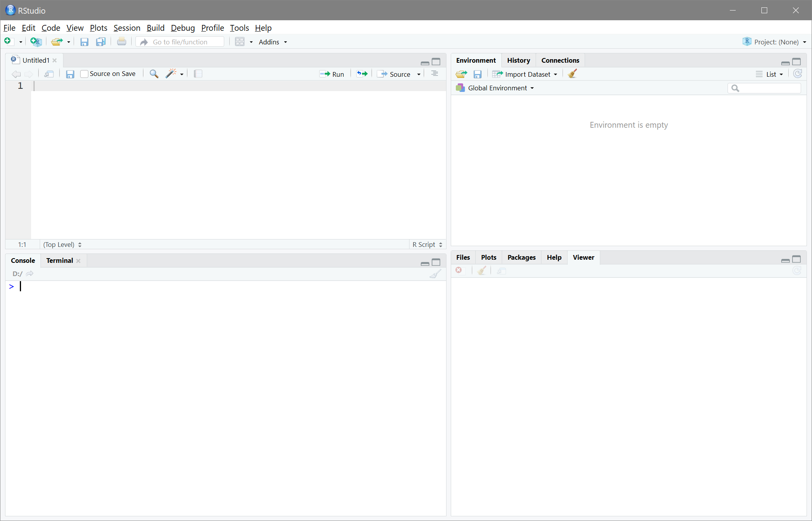This screenshot has height=521, width=812.
Task: Refresh the Environment pane
Action: click(x=798, y=74)
